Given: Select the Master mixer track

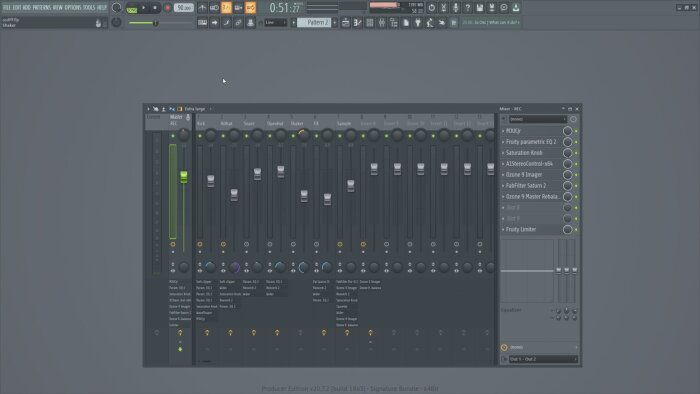Looking at the screenshot, I should click(176, 120).
